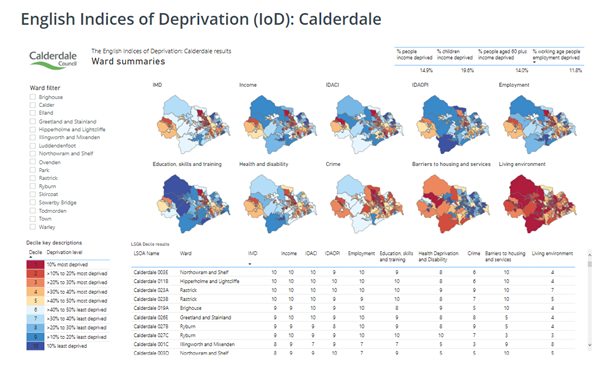Select row Calderdale 027C
The image size is (610, 371).
pos(353,335)
